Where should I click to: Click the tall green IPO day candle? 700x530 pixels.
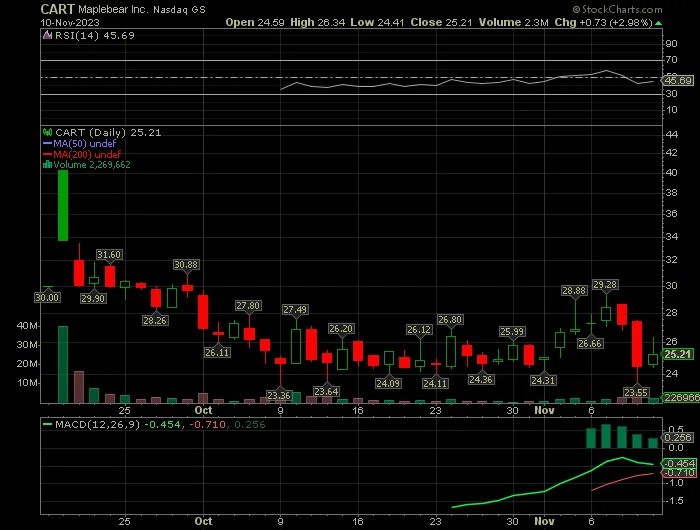[x=63, y=205]
